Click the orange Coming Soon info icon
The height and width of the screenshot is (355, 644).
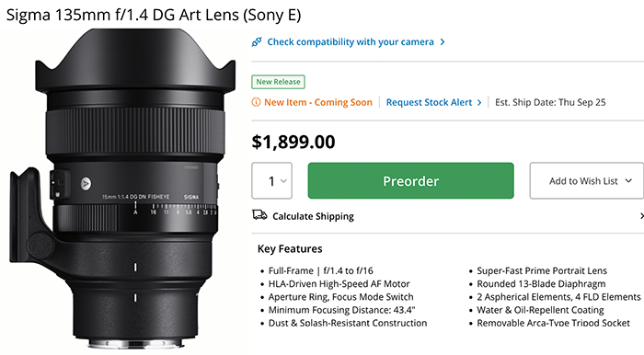tap(256, 102)
